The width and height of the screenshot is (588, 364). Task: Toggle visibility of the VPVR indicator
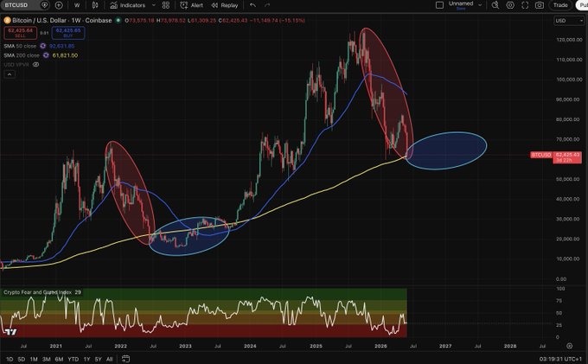[35, 65]
